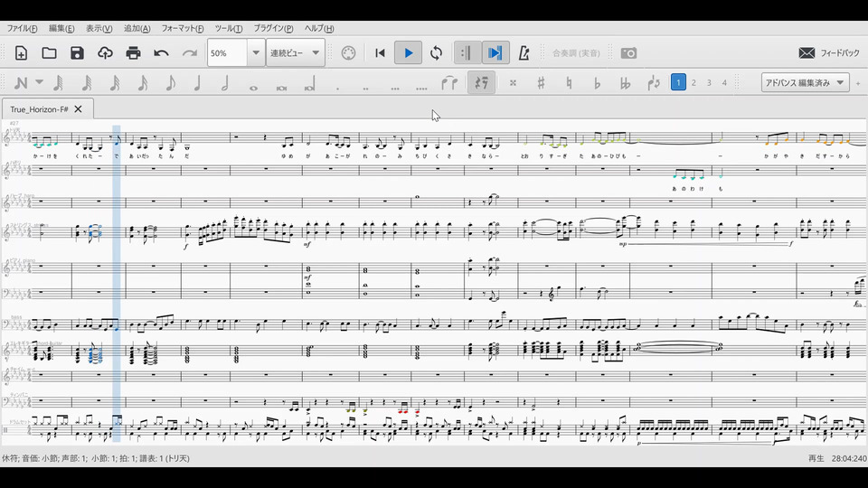Toggle loop playback
The height and width of the screenshot is (488, 868).
(436, 53)
